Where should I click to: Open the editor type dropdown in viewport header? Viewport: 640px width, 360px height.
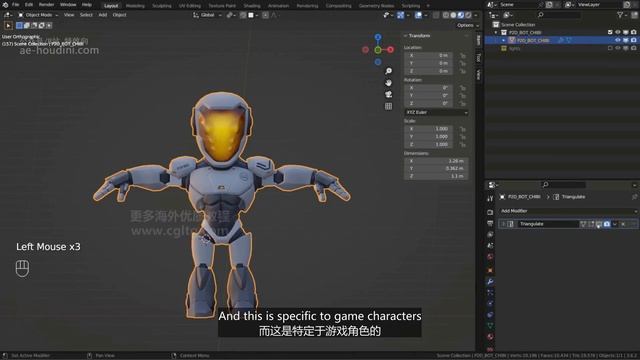click(8, 15)
